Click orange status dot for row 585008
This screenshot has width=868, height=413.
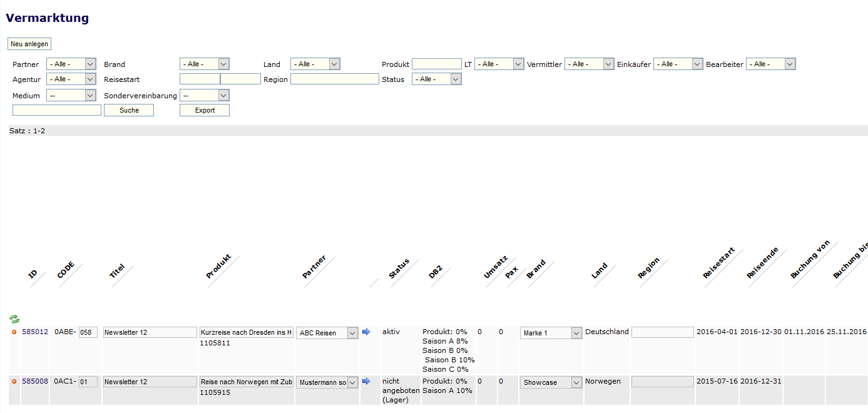tap(14, 381)
